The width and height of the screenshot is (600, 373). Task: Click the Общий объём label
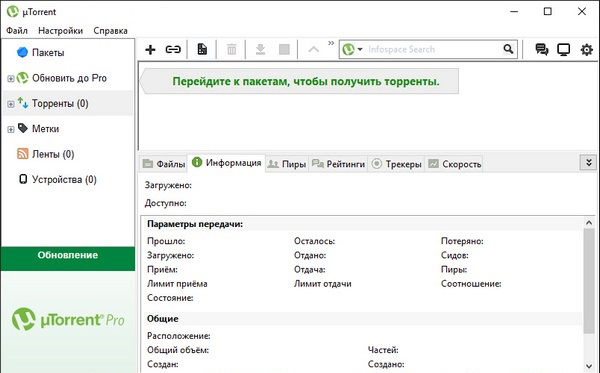coord(178,350)
